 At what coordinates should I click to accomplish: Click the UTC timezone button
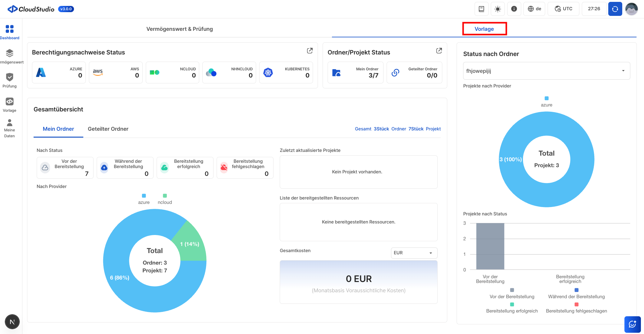click(x=563, y=9)
